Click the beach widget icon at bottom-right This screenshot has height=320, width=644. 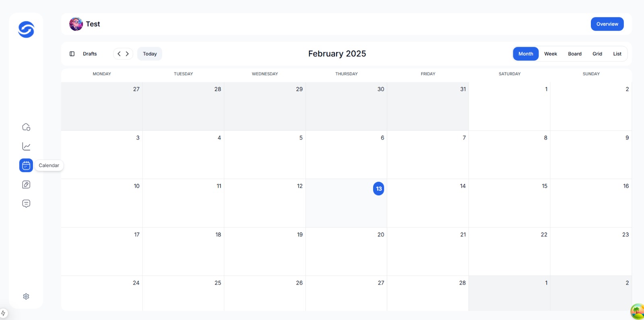coord(637,311)
